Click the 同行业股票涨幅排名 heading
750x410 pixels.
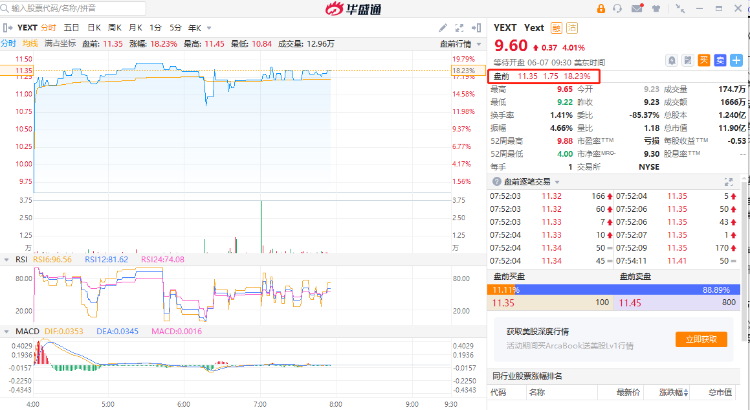coord(527,376)
